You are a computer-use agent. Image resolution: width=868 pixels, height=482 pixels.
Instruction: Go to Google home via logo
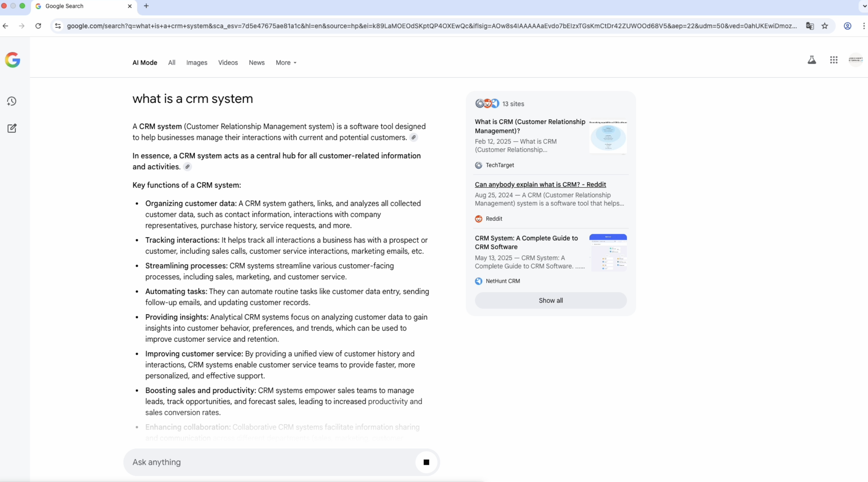13,60
